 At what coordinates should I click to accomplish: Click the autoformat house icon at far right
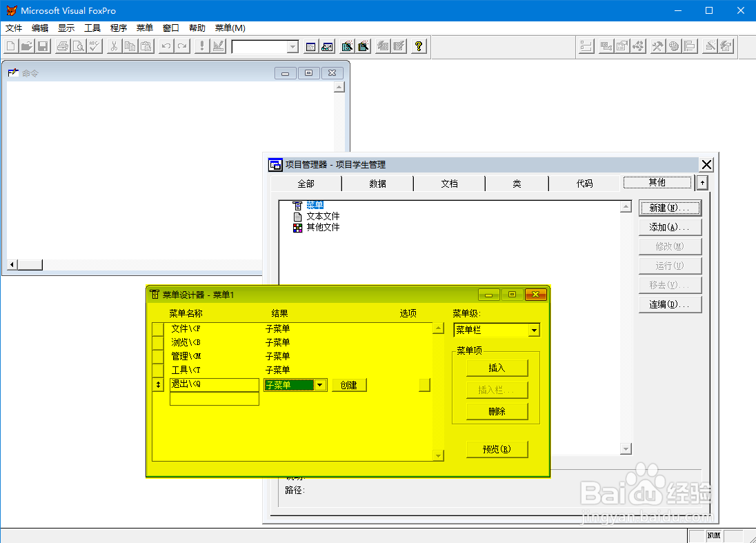pyautogui.click(x=726, y=46)
